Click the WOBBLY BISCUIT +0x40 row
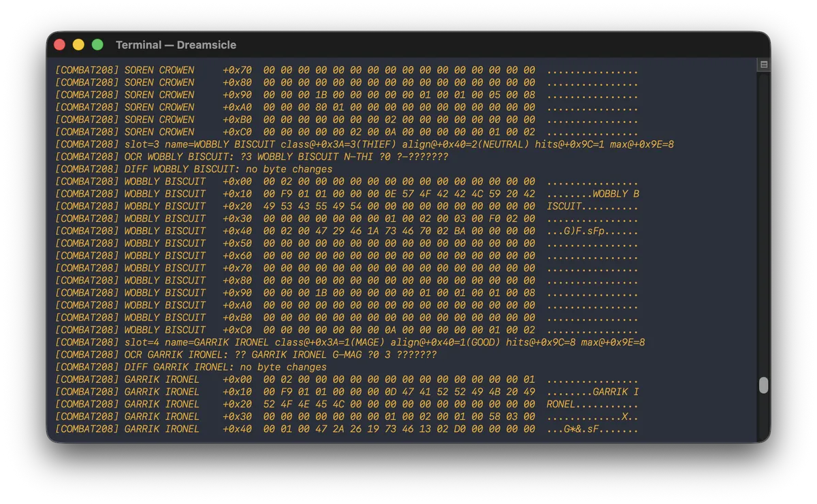Screen dimensions: 817x504 tap(347, 231)
